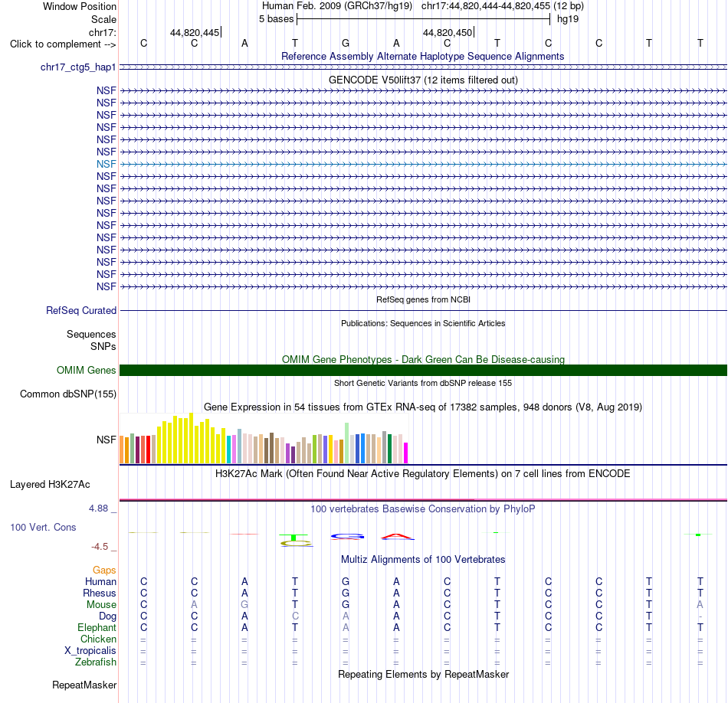The width and height of the screenshot is (728, 703).
Task: Click the 44,820,450 position marker
Action: 448,32
